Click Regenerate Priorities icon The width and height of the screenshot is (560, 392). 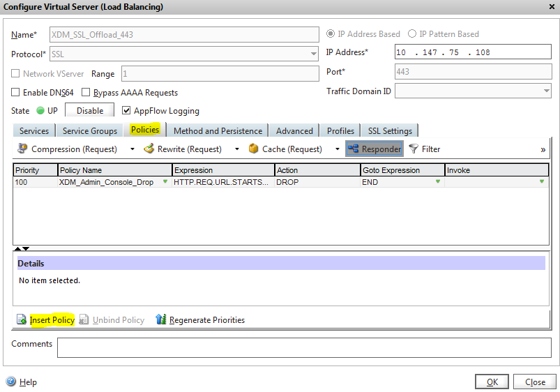click(x=161, y=319)
